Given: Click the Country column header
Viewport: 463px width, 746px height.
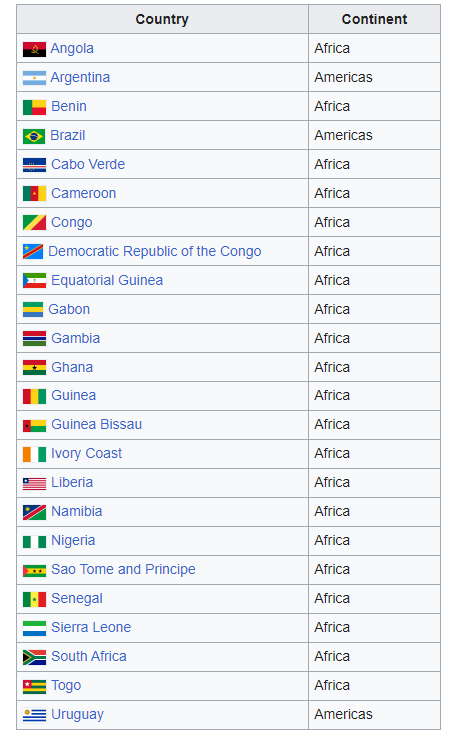Looking at the screenshot, I should tap(162, 20).
